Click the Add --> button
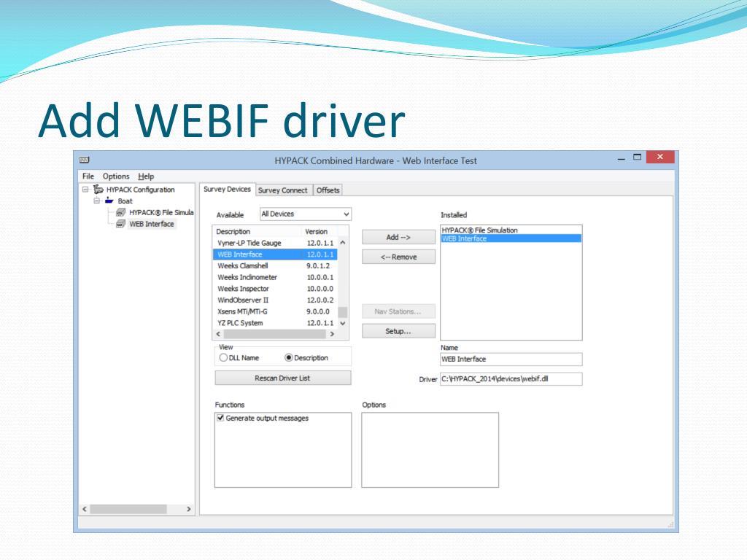This screenshot has width=747, height=560. (398, 237)
